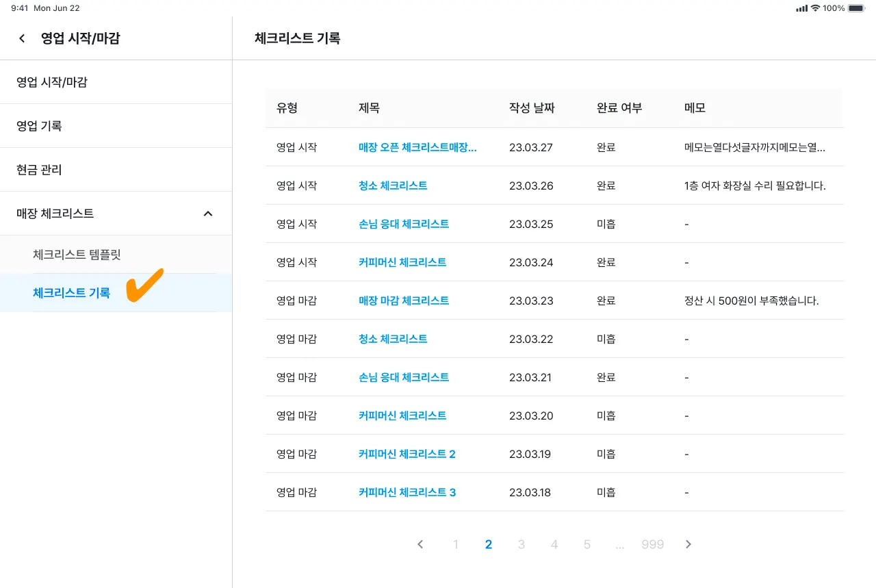Jump to page 3 in pagination

(521, 544)
